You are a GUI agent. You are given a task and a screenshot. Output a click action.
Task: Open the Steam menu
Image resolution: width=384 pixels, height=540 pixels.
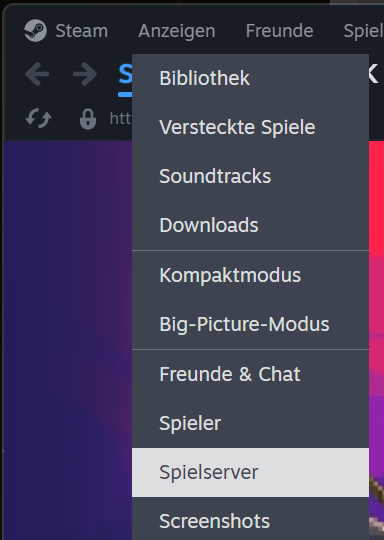(x=82, y=31)
